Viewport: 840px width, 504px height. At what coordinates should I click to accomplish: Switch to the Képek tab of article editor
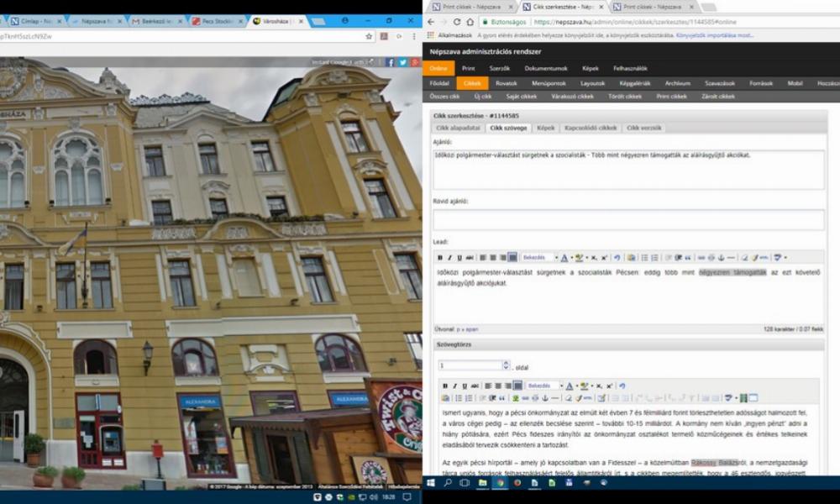point(545,128)
